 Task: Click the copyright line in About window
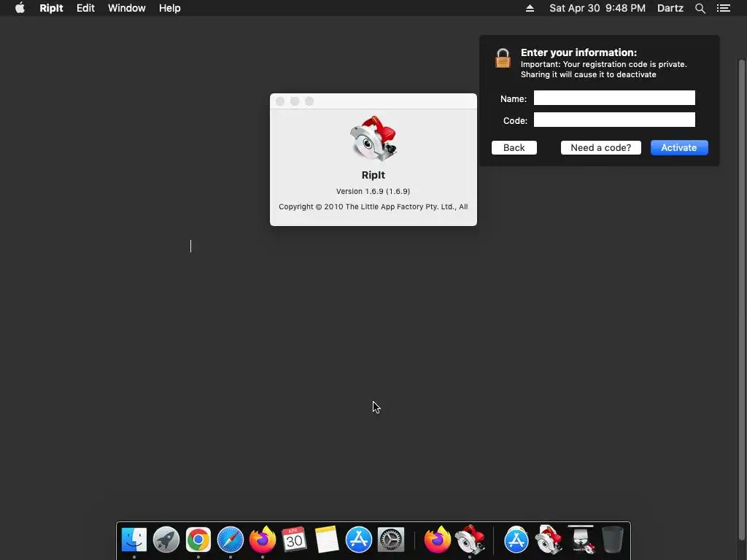pyautogui.click(x=373, y=206)
